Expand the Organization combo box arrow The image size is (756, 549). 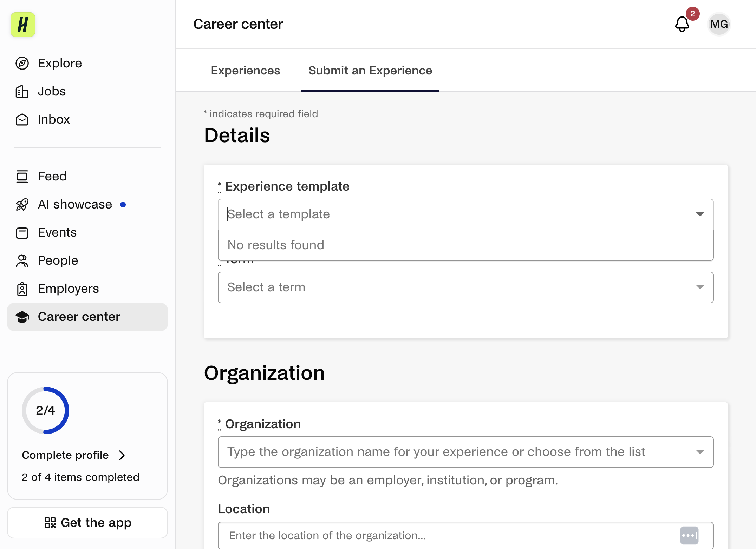point(700,452)
